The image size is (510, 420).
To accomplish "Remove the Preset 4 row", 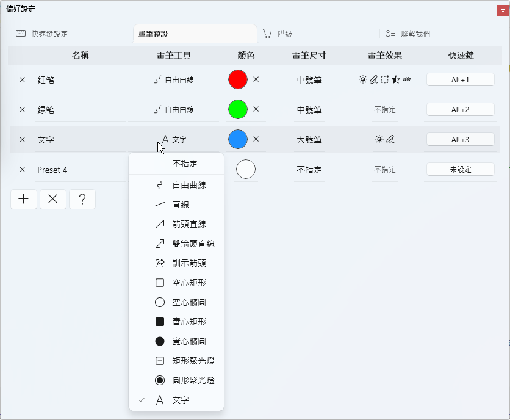I will click(x=22, y=170).
